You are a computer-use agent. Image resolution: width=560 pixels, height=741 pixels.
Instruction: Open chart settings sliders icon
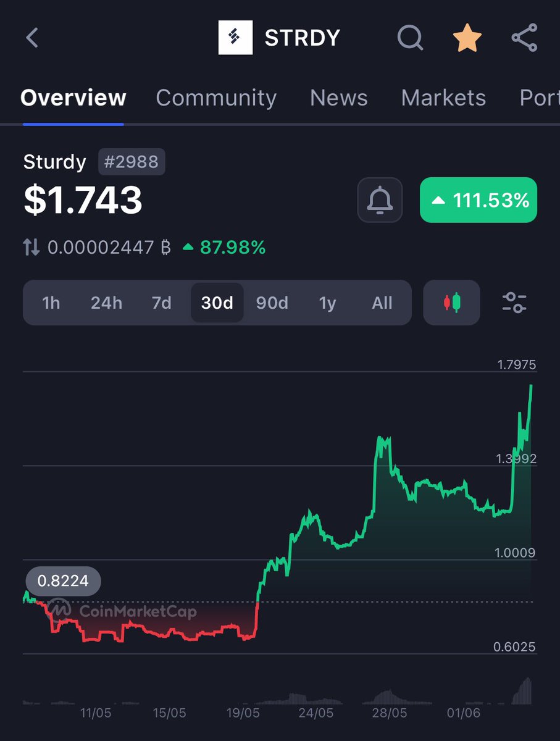click(514, 303)
